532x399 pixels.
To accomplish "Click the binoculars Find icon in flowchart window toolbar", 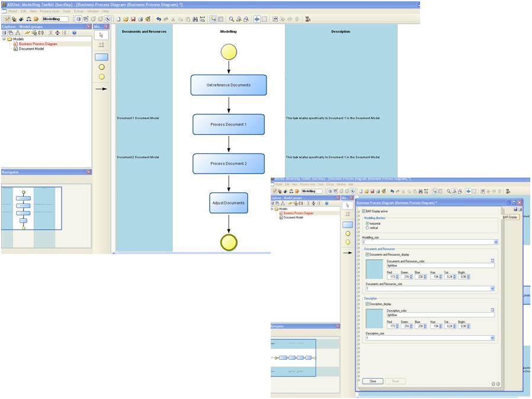I will coord(195,20).
